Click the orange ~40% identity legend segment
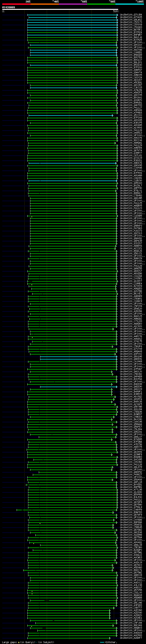Screen dimensions: 146x644 tap(45, 4)
